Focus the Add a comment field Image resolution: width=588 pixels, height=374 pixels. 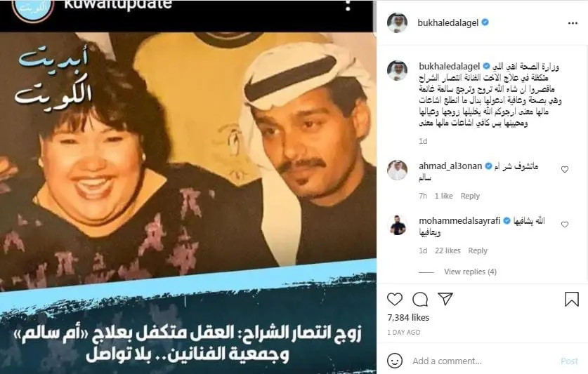(484, 361)
